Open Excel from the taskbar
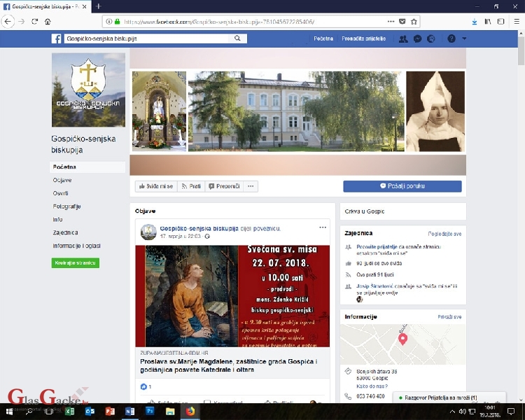Image resolution: width=525 pixels, height=420 pixels. pyautogui.click(x=69, y=412)
